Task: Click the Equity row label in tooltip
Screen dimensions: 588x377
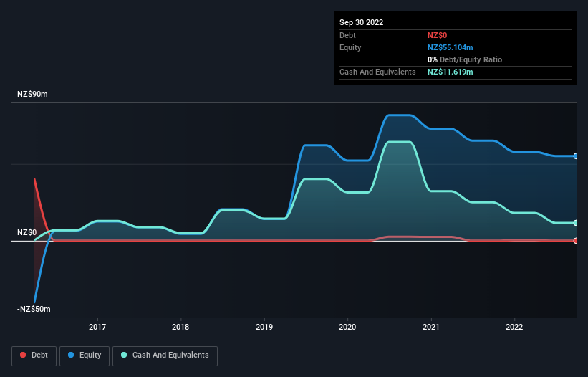Action: point(350,47)
